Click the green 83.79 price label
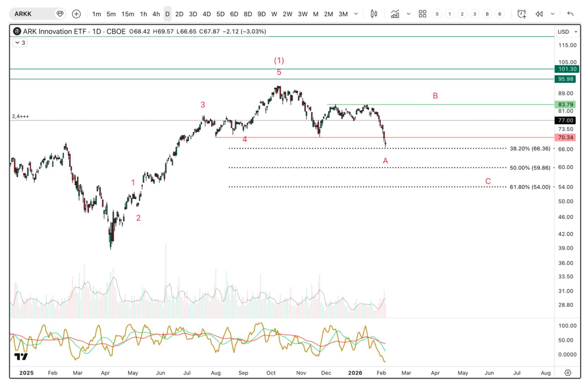 click(x=566, y=105)
